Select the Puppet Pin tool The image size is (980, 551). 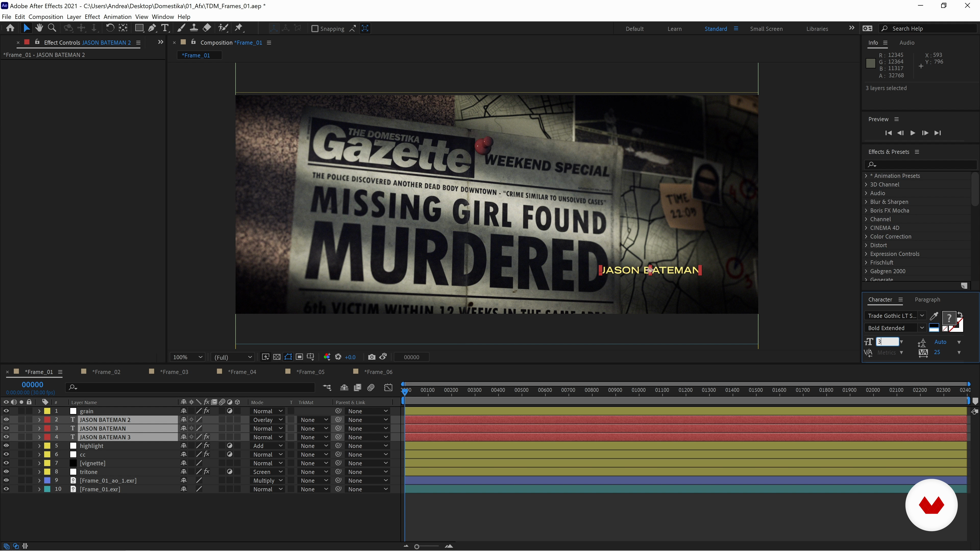[x=239, y=28]
